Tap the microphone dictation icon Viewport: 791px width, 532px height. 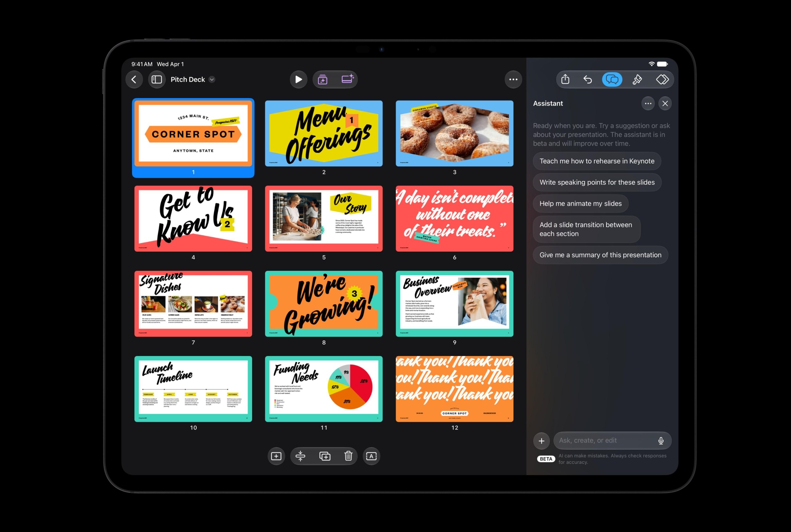pyautogui.click(x=660, y=441)
